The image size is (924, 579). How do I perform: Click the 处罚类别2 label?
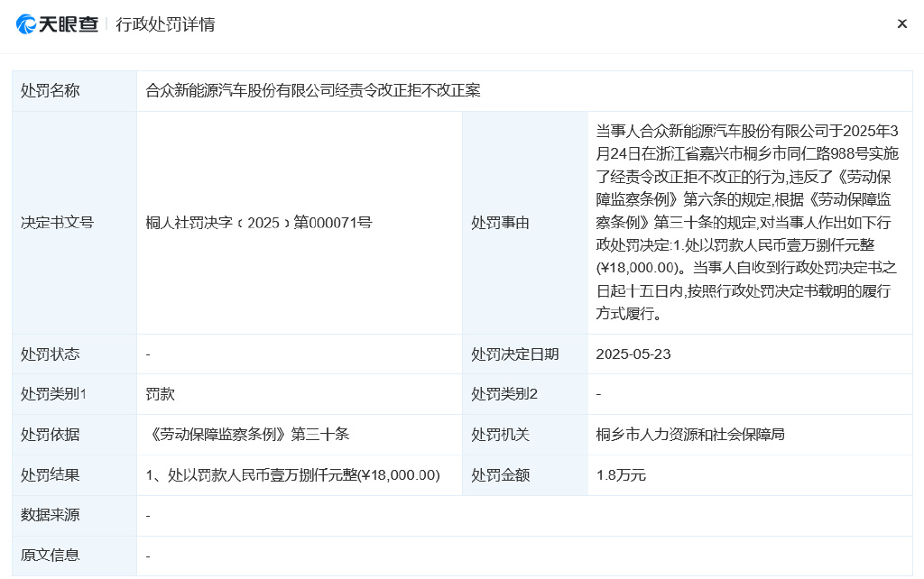[504, 394]
